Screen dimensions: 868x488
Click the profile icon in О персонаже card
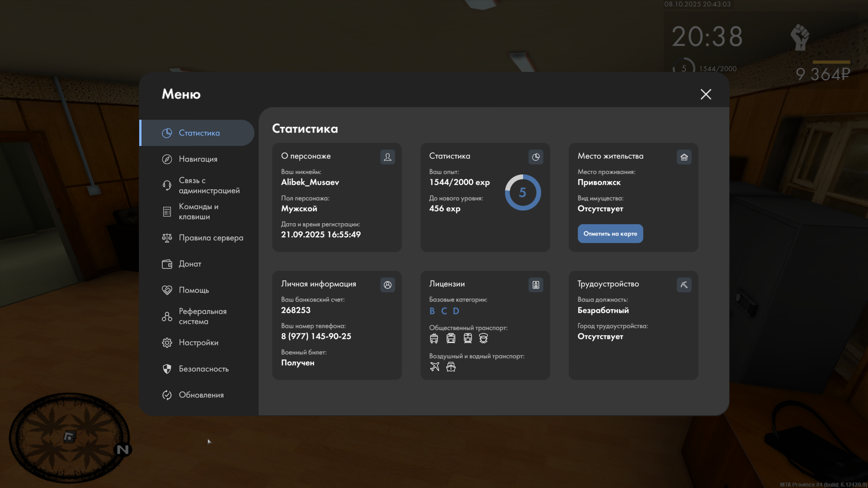coord(387,157)
